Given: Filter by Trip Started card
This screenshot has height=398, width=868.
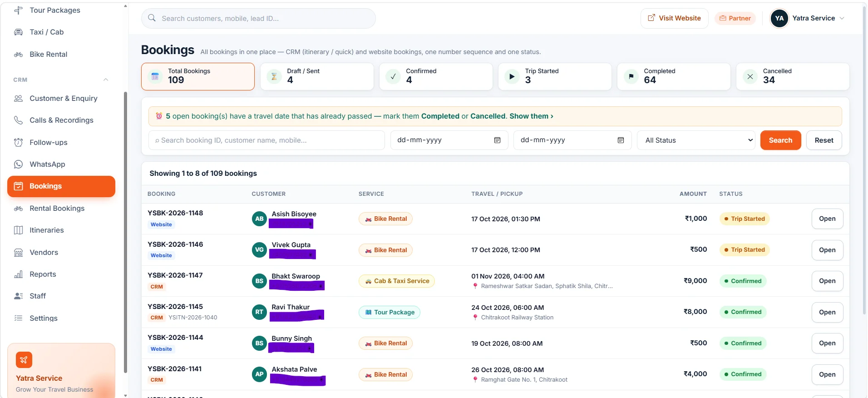Looking at the screenshot, I should [x=555, y=76].
